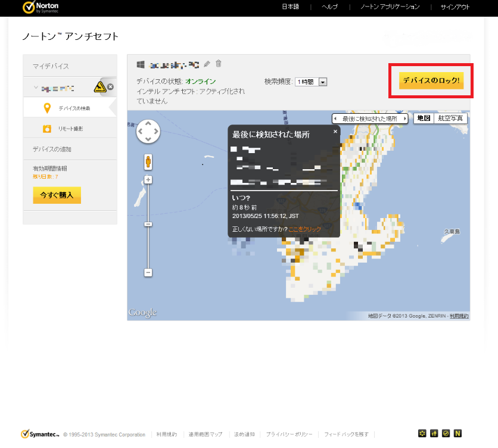The width and height of the screenshot is (498, 448).
Task: Click フィードバックを残す in the footer
Action: (x=346, y=434)
